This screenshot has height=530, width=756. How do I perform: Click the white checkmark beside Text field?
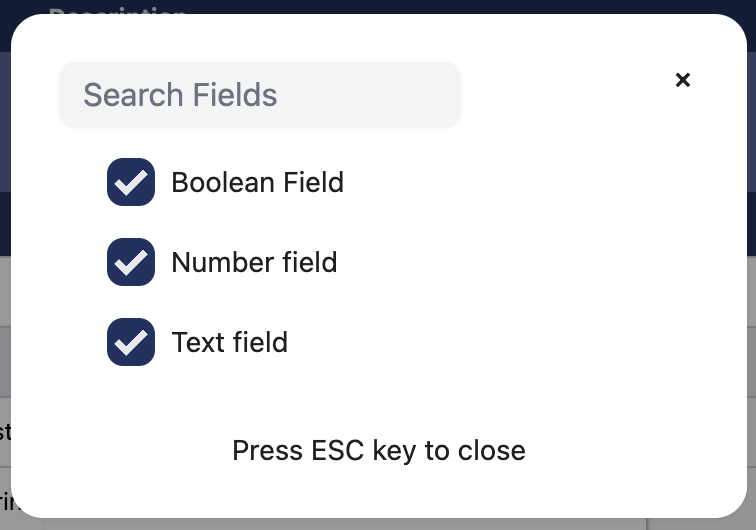click(131, 342)
